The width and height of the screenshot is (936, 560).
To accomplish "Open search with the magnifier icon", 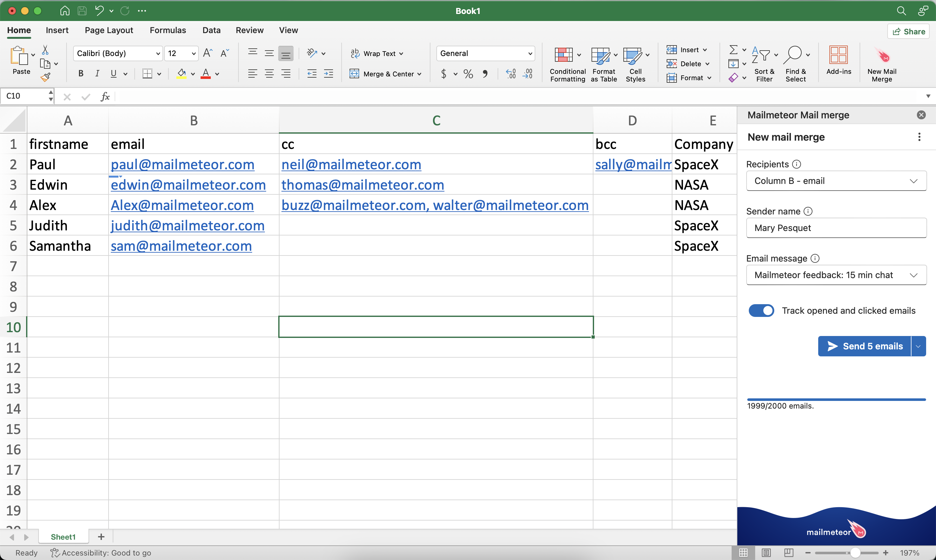I will [901, 10].
